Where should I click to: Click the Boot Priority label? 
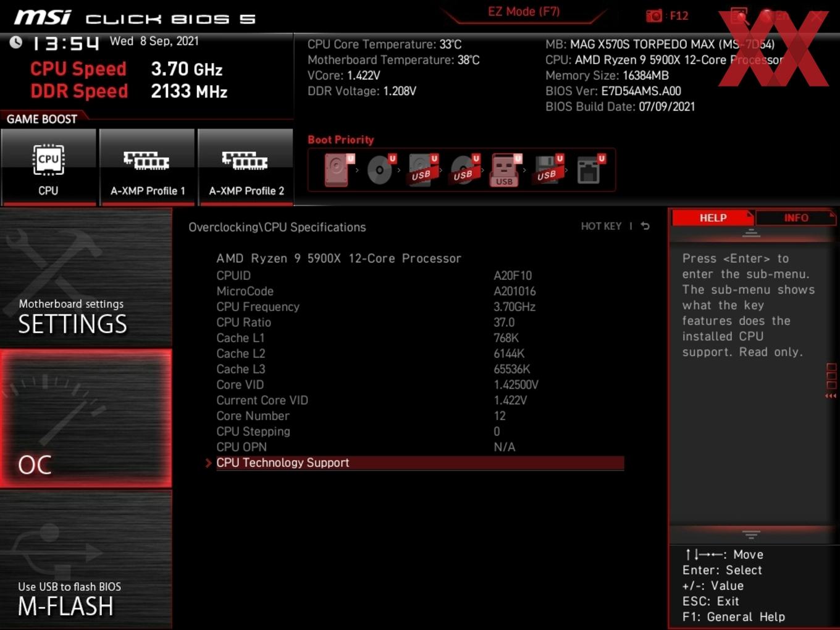coord(341,140)
